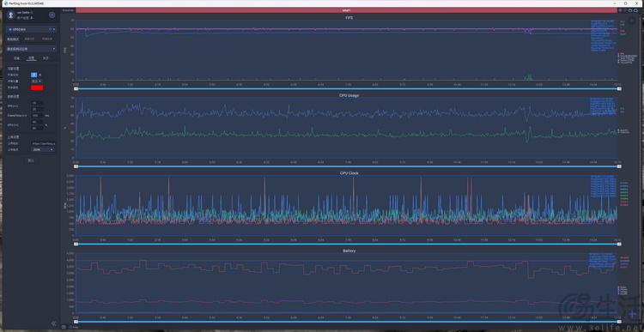Click the FPS chart range slider's left handle
This screenshot has width=644, height=332.
[76, 88]
